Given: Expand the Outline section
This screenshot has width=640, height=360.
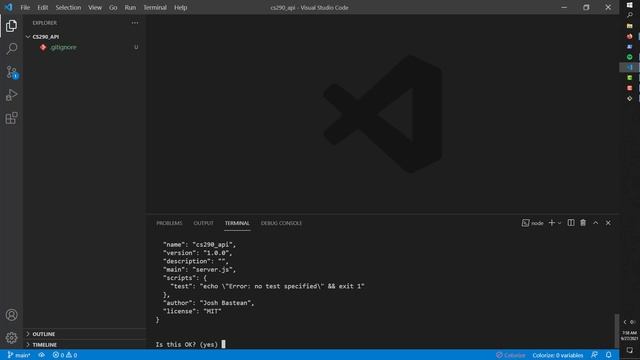Looking at the screenshot, I should 84,334.
